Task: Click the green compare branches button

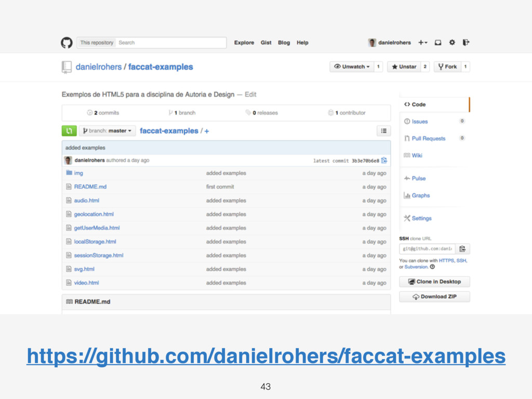Action: click(x=69, y=130)
